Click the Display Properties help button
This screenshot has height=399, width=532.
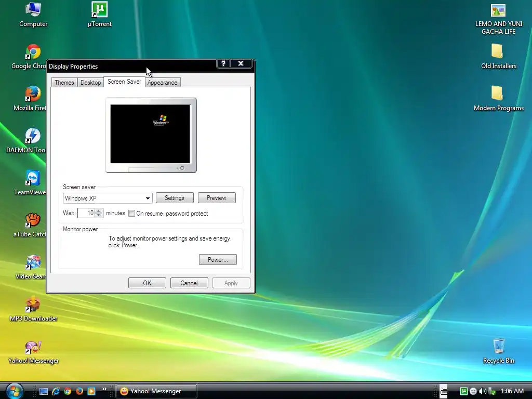coord(223,63)
